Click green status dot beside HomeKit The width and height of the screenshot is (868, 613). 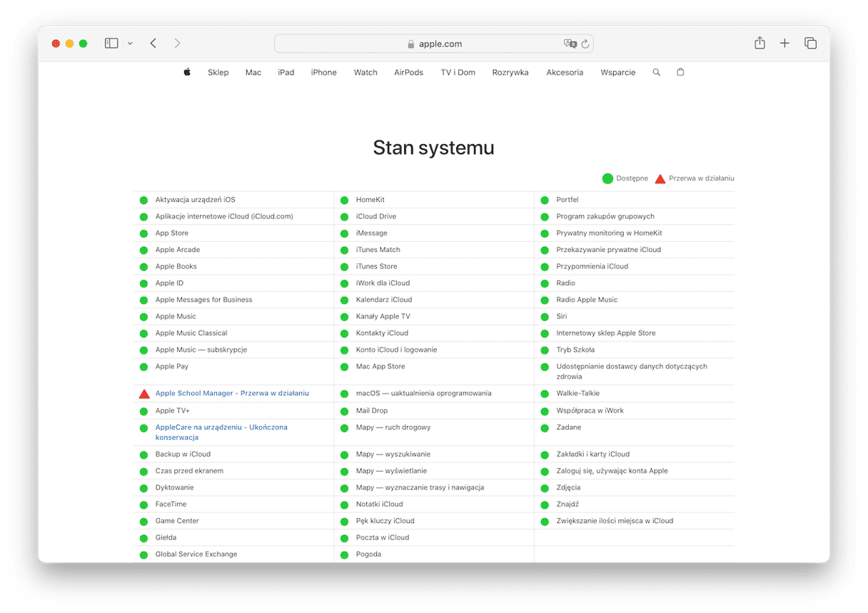(x=344, y=201)
